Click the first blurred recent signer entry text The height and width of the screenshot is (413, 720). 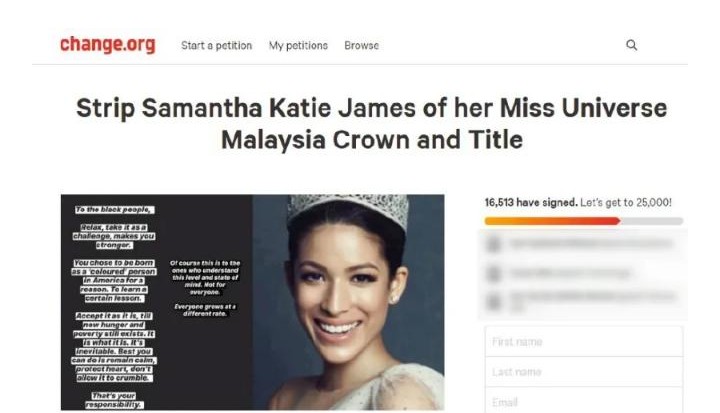coord(590,243)
